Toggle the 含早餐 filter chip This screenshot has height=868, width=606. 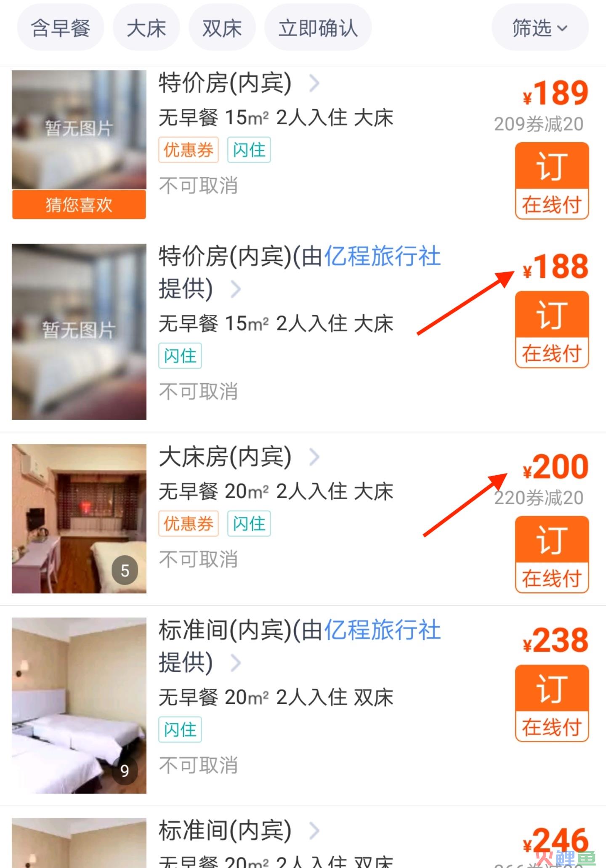[61, 28]
